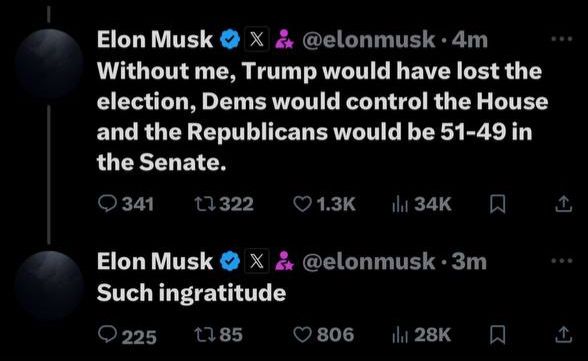The width and height of the screenshot is (588, 361).
Task: Bookmark the 'Such ingratitude' tweet
Action: (x=498, y=334)
